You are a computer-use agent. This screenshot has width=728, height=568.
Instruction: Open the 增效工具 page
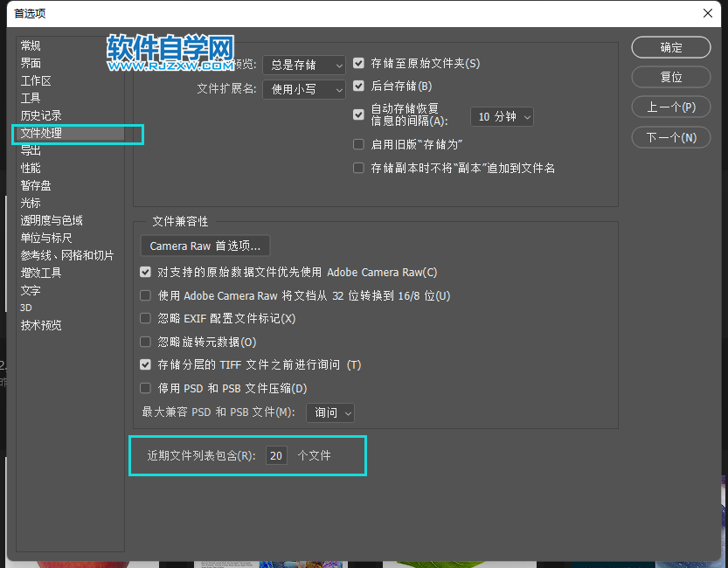pyautogui.click(x=41, y=273)
